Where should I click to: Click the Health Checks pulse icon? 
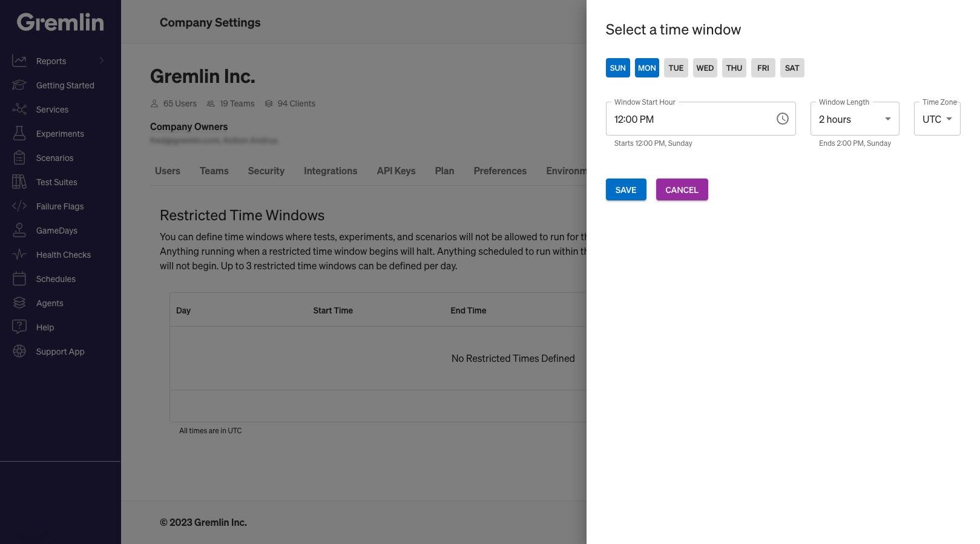point(19,255)
